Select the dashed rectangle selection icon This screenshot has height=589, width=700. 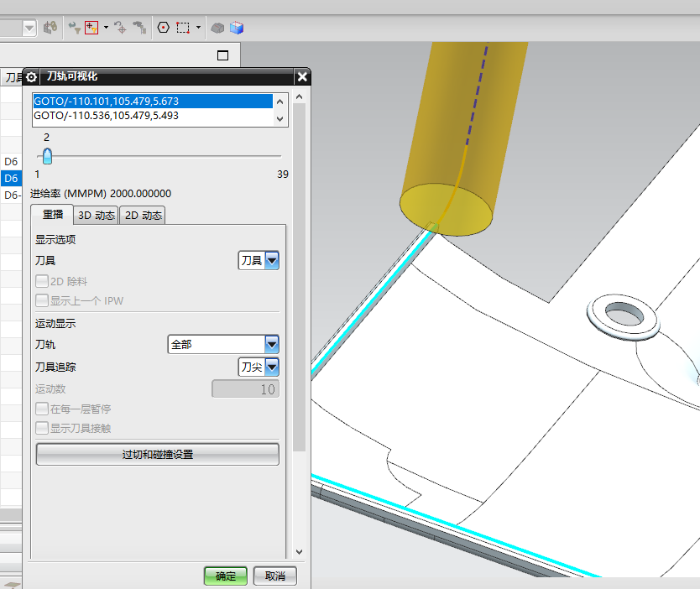point(183,28)
